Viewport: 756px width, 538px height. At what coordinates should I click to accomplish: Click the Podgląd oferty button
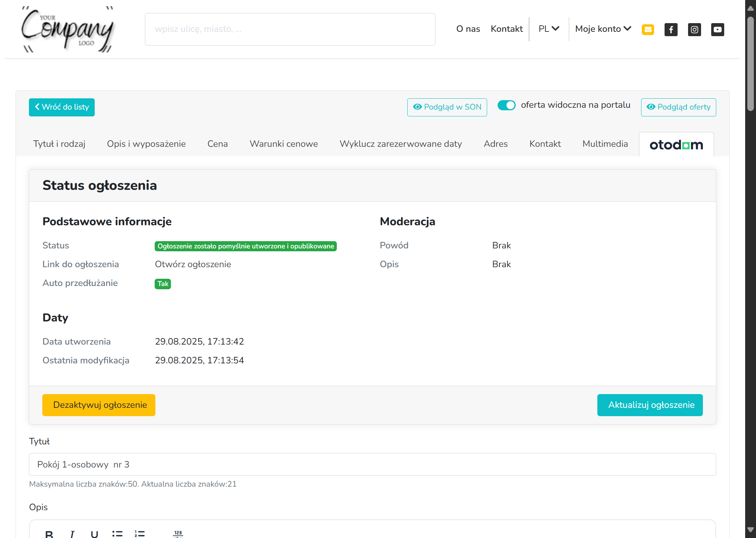pyautogui.click(x=679, y=107)
